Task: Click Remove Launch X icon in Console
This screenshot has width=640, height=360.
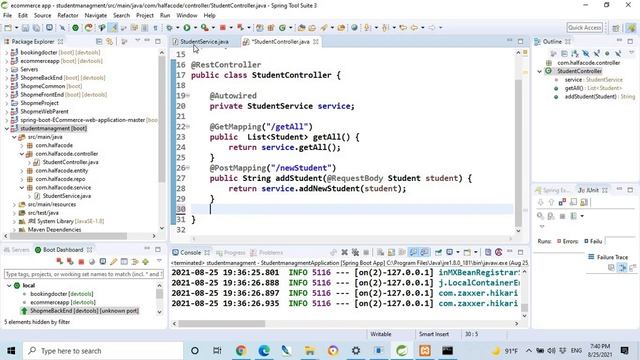Action: 344,252
